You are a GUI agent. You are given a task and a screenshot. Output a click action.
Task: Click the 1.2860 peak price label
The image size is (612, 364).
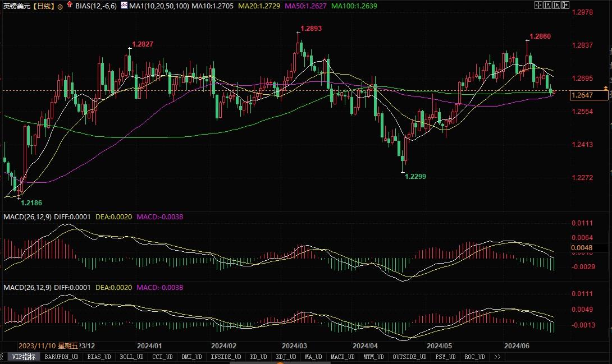click(540, 36)
